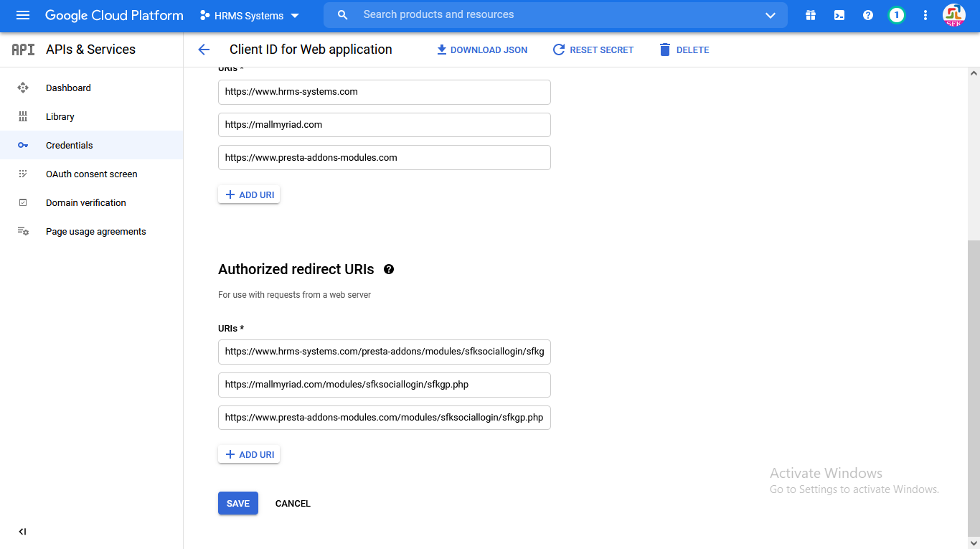Click the API icon beside APIs & Services
This screenshot has height=549, width=980.
[x=23, y=50]
